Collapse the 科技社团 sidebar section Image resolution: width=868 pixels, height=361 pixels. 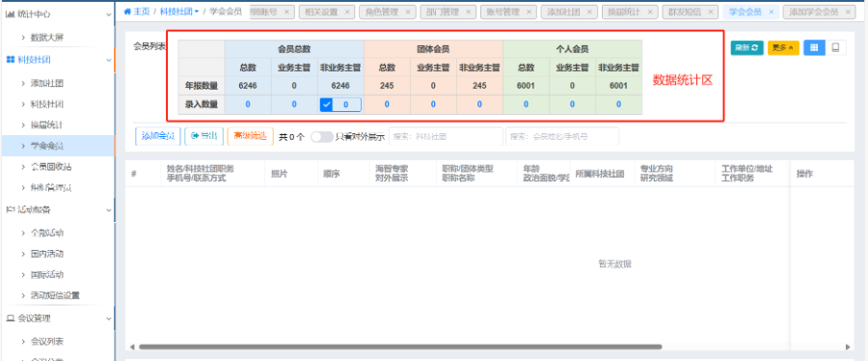(x=108, y=60)
